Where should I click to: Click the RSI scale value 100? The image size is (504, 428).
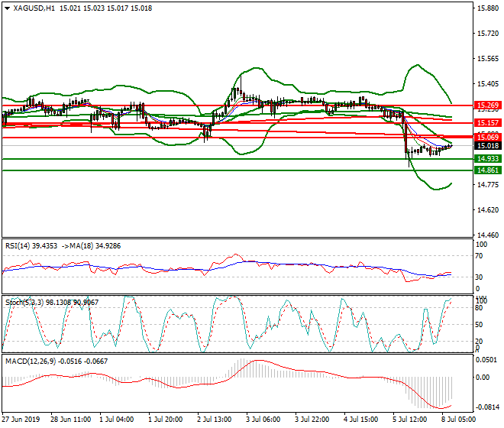coord(480,244)
